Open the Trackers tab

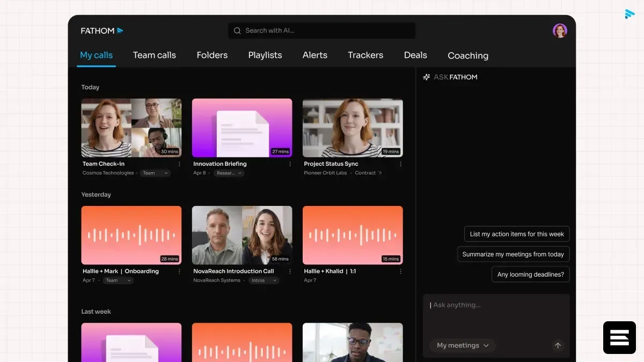point(365,55)
